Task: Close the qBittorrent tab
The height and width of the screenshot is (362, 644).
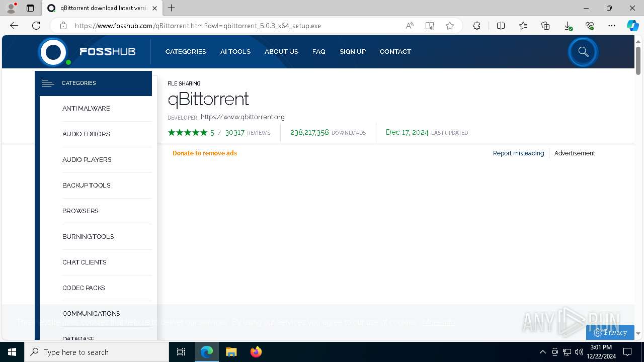Action: [x=154, y=8]
